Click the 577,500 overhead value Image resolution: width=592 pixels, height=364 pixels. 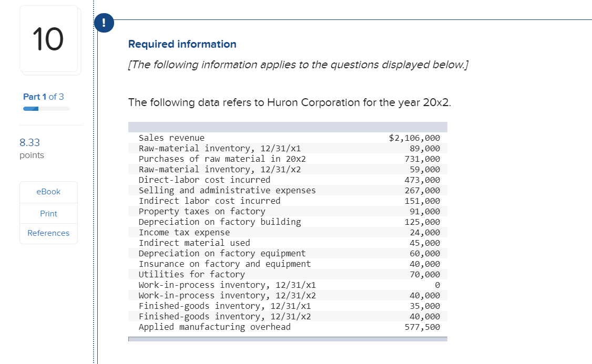(422, 327)
